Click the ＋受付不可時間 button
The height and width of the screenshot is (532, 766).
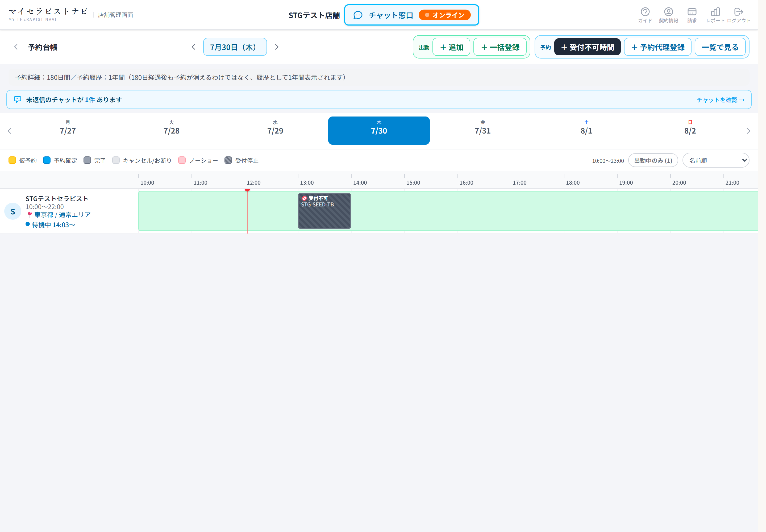coord(587,47)
